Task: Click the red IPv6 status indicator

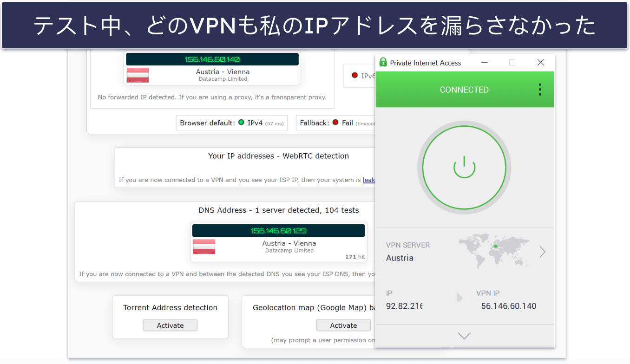Action: coord(355,75)
